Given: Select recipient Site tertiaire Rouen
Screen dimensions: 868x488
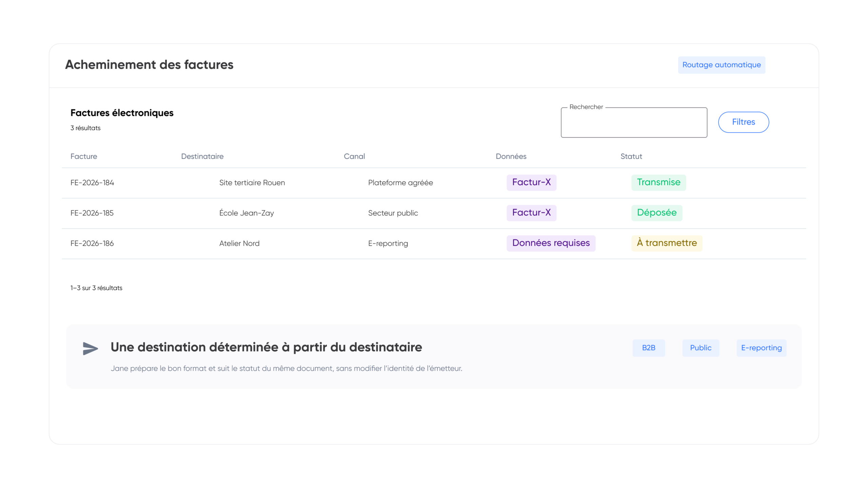Looking at the screenshot, I should pos(252,183).
